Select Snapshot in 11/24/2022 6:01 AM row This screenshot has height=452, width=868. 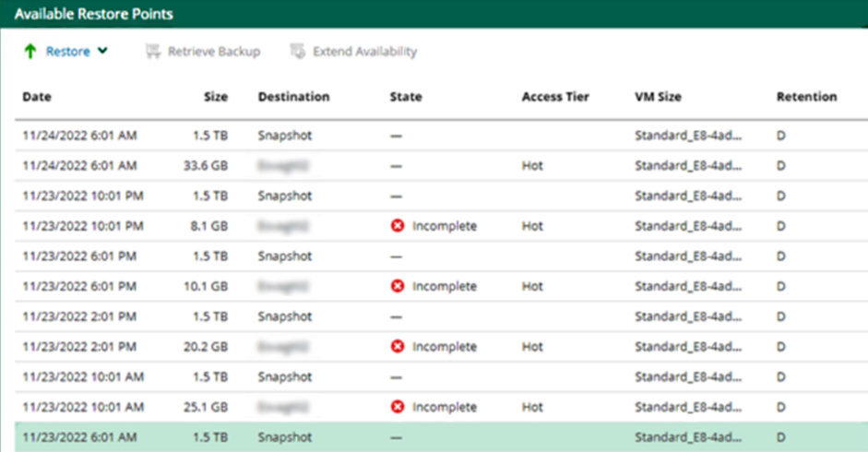coord(284,136)
